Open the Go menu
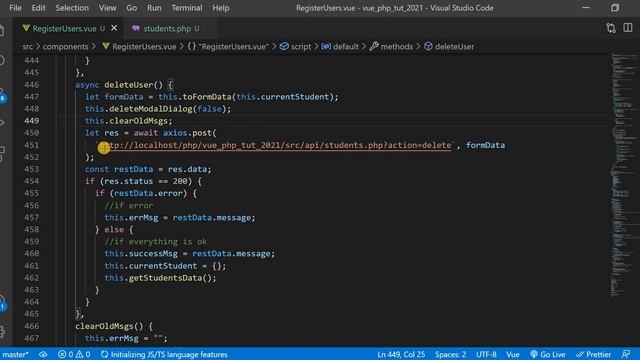The image size is (640, 360). pos(131,8)
